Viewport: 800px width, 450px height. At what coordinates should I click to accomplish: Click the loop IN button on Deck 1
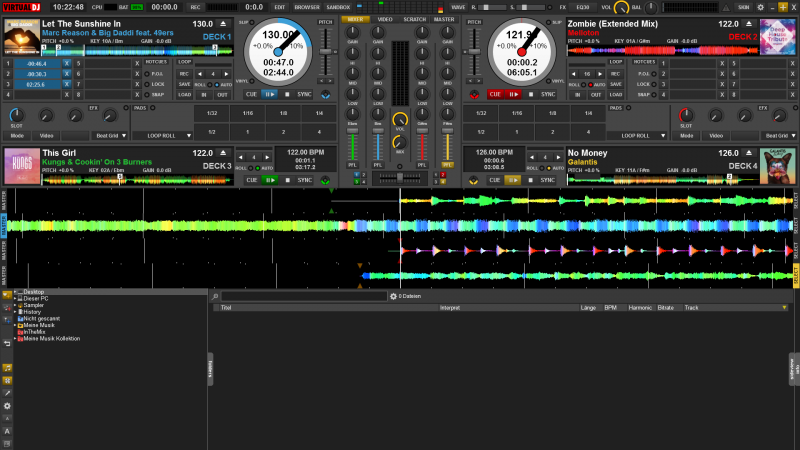tap(204, 95)
